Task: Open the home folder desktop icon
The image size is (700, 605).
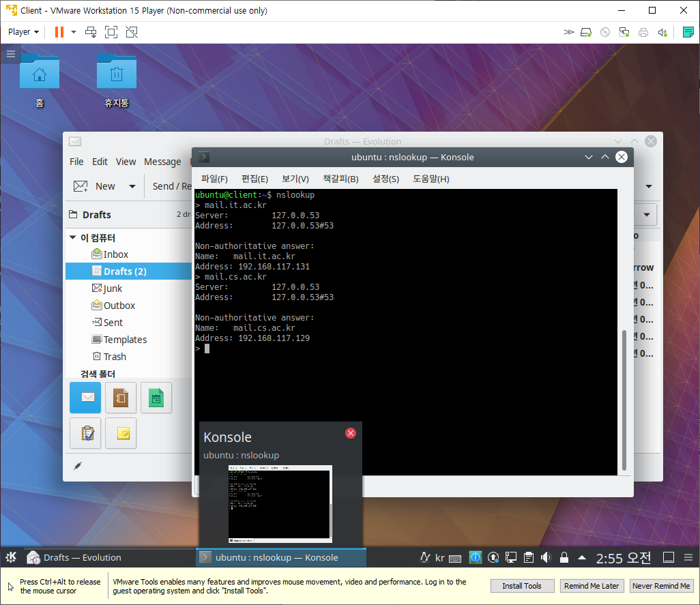Action: pos(40,72)
